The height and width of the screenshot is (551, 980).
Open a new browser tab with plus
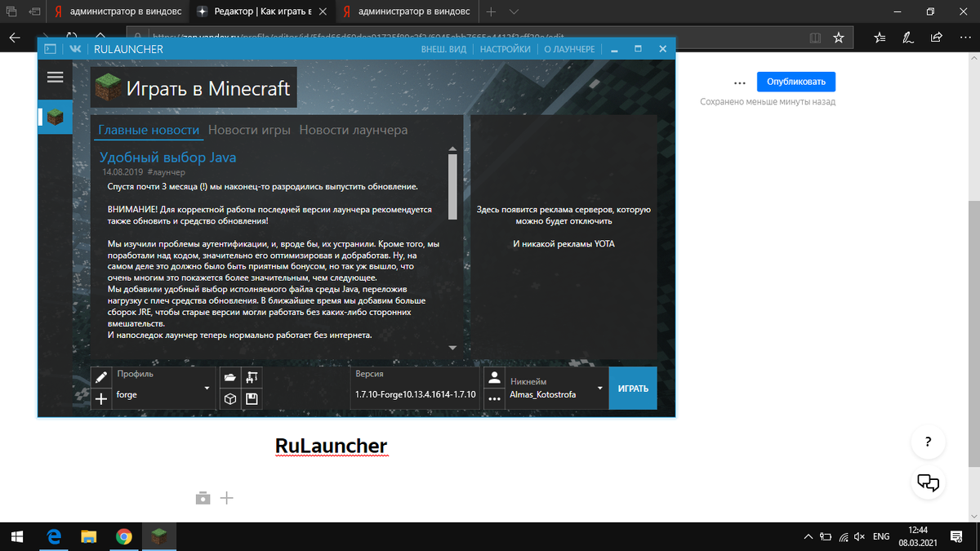[491, 12]
